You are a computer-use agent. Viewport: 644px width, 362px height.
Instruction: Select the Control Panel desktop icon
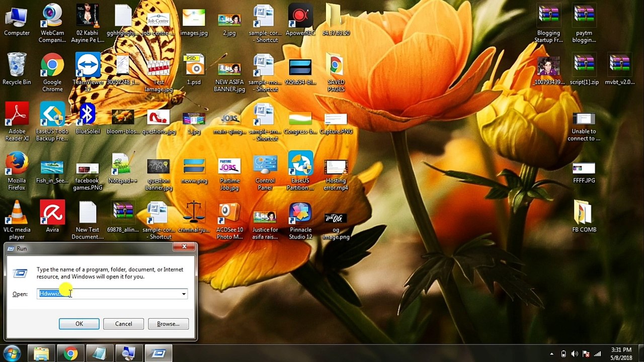[x=265, y=171]
